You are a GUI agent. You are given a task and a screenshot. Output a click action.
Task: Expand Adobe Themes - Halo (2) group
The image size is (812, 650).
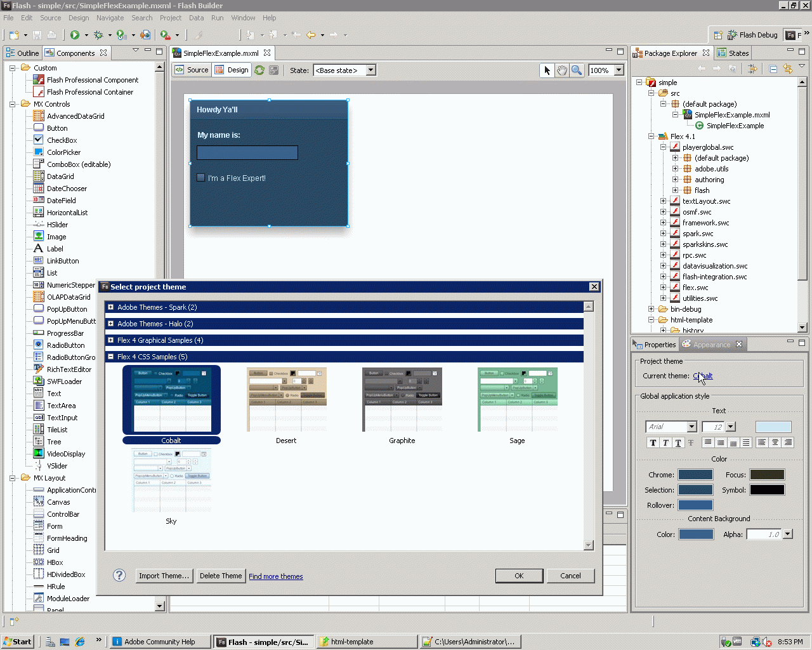110,324
